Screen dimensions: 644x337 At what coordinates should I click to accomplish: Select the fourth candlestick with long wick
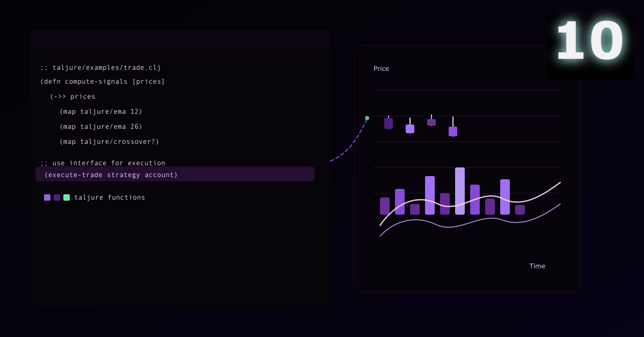(453, 131)
